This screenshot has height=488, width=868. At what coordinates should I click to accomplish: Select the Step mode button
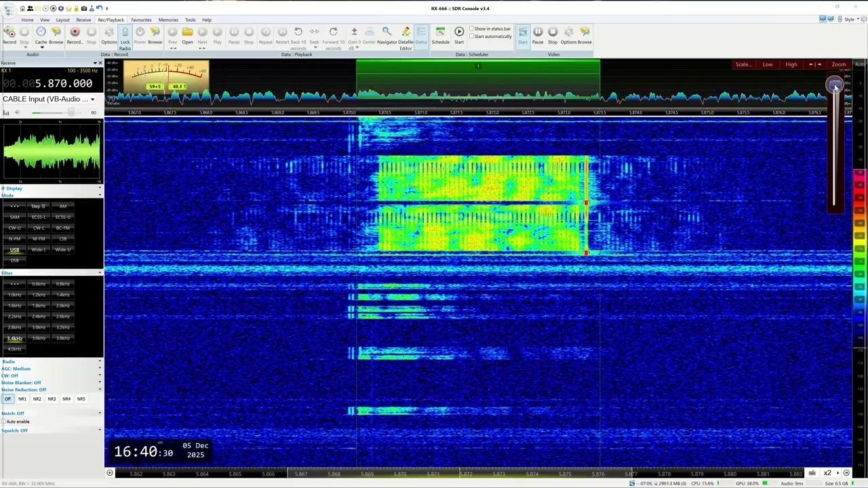pyautogui.click(x=39, y=206)
